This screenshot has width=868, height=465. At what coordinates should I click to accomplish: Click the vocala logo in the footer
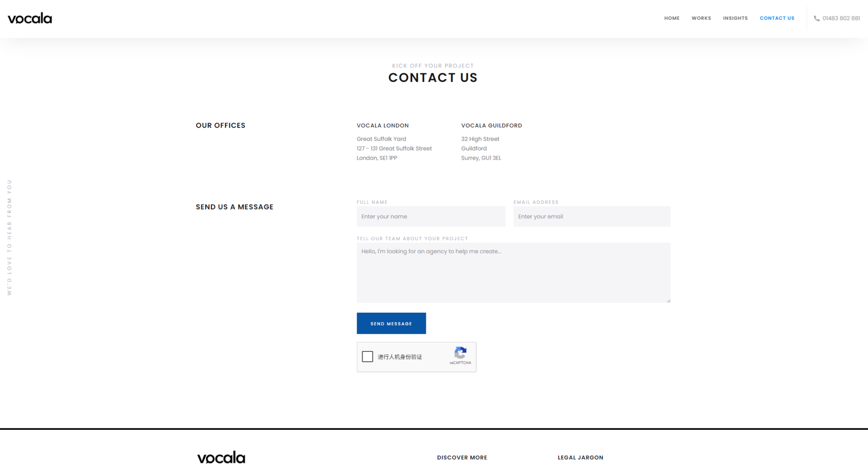pyautogui.click(x=221, y=457)
